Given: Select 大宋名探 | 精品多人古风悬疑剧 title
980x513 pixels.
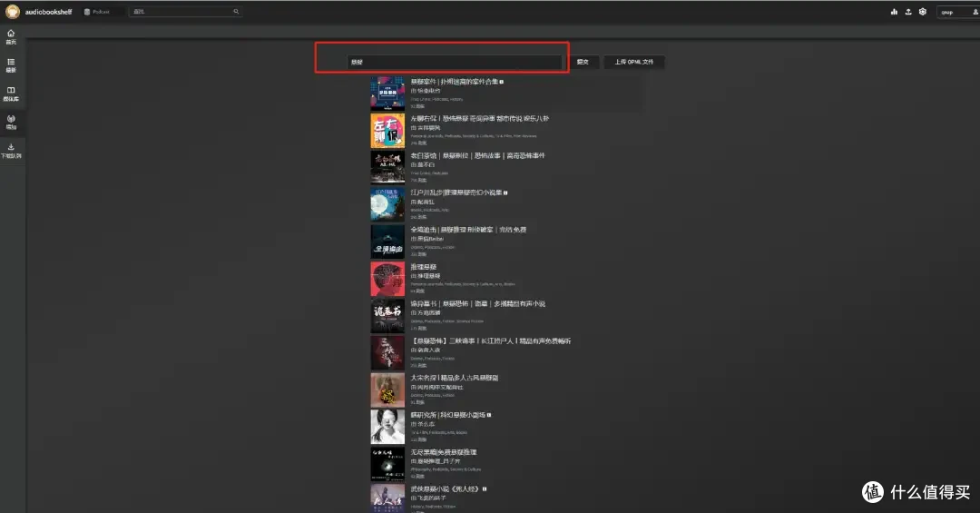Looking at the screenshot, I should click(x=455, y=378).
